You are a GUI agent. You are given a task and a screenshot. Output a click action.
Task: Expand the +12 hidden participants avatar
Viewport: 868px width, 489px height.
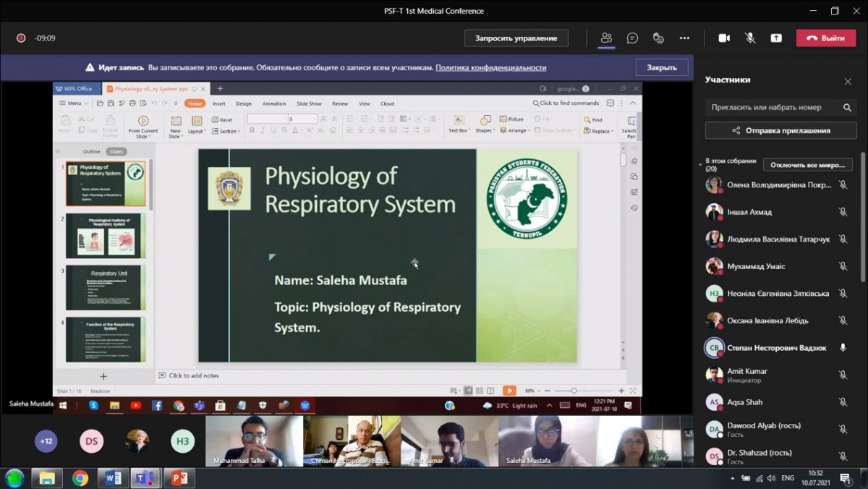(46, 441)
